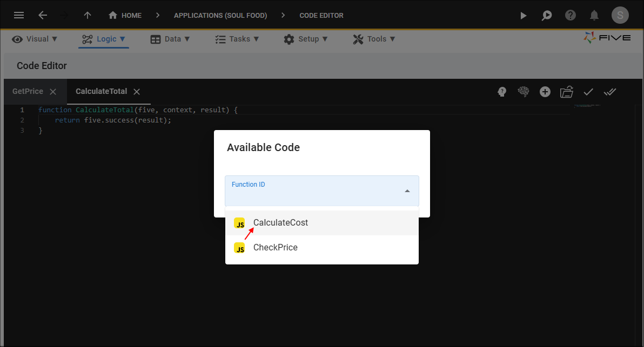Click the forward arrow in top bar
This screenshot has width=644, height=347.
pyautogui.click(x=64, y=15)
